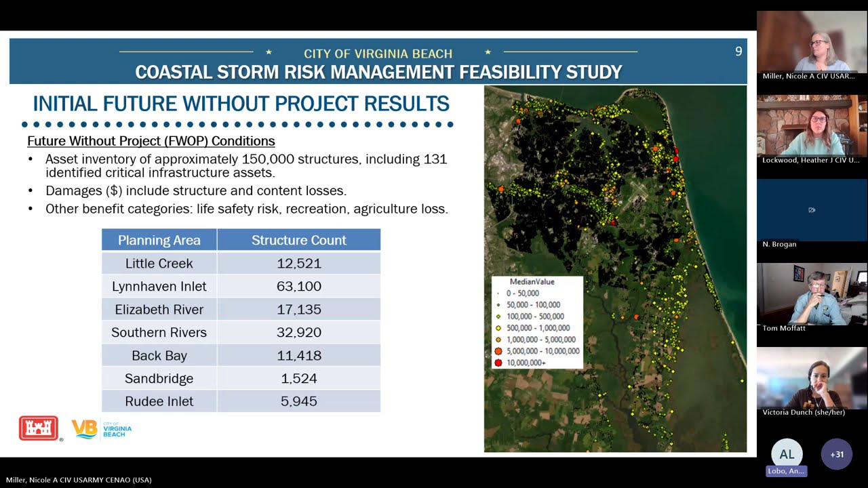Click the Lockwood, Heather J name label

[x=810, y=160]
